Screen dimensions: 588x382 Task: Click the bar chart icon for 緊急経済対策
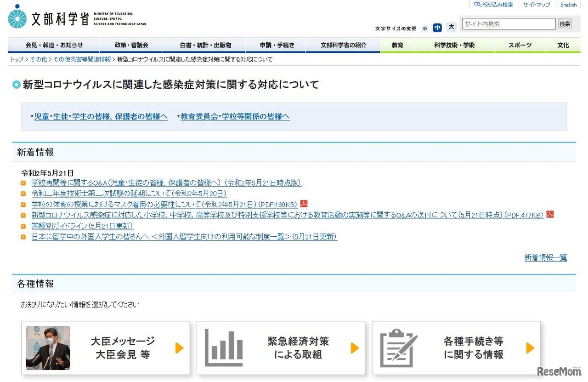click(x=224, y=348)
